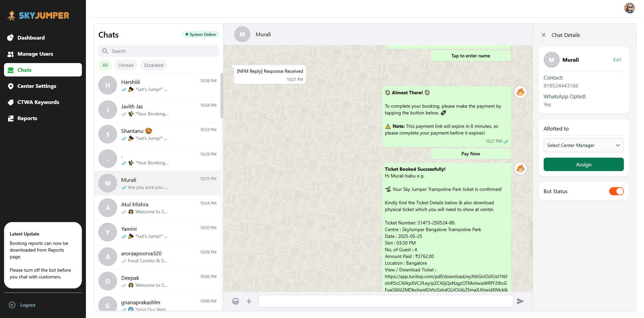This screenshot has height=318, width=644.
Task: Click the Assign button under Allotted to
Action: click(583, 164)
